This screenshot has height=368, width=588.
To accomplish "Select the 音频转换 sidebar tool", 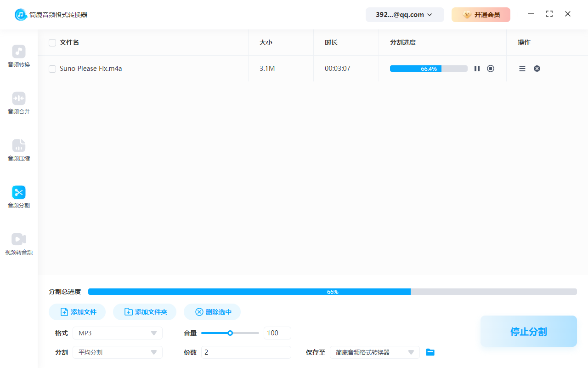I will tap(18, 56).
